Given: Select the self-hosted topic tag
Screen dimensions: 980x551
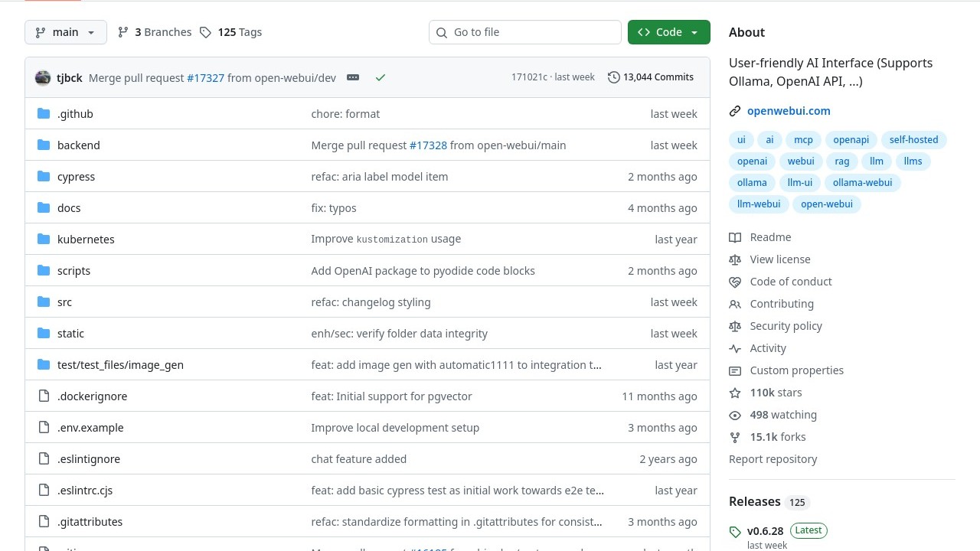Looking at the screenshot, I should click(x=913, y=140).
